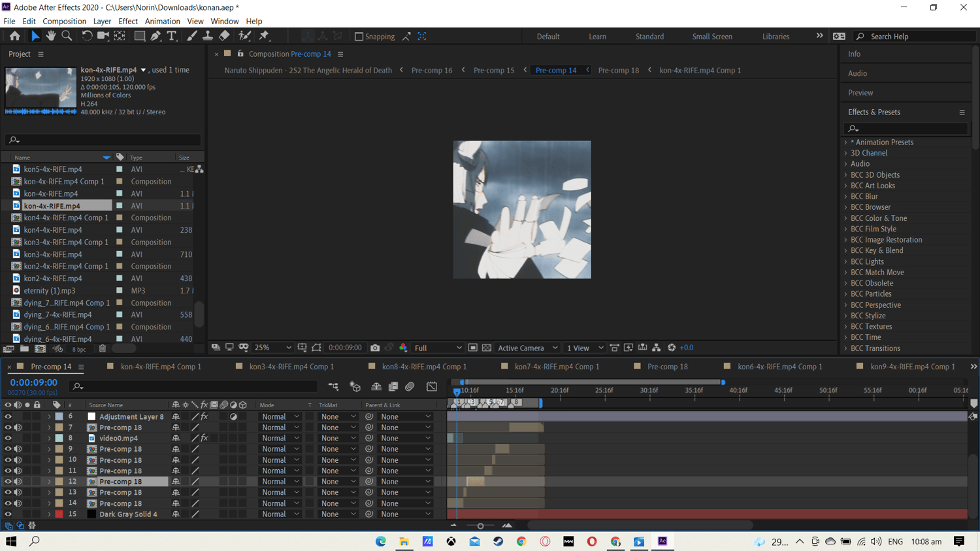Take a snapshot with the camera icon
This screenshot has width=980, height=551.
click(375, 348)
